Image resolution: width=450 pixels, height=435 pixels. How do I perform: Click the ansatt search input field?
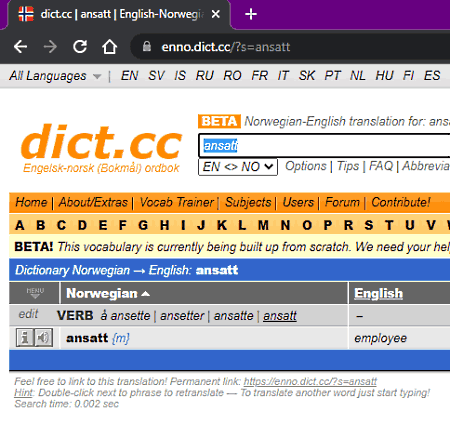click(x=324, y=146)
